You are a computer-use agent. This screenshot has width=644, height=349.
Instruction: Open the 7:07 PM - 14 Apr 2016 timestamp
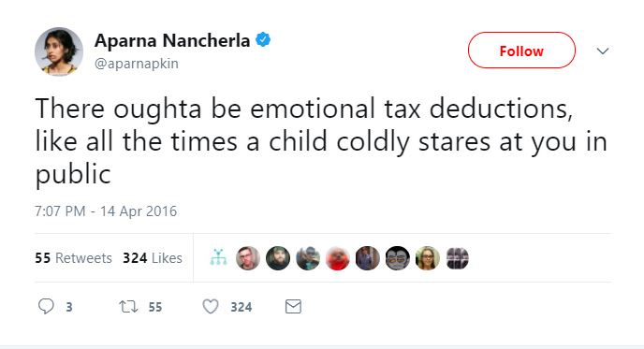pyautogui.click(x=106, y=211)
